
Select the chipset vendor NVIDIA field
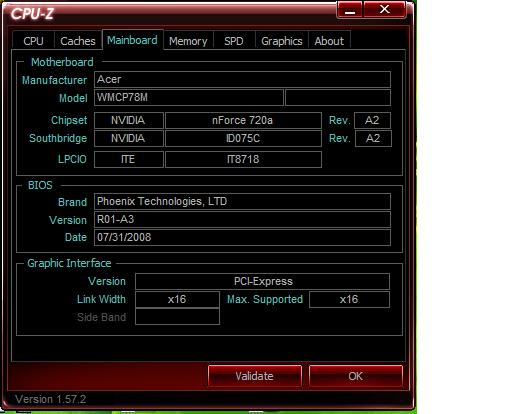click(x=129, y=120)
